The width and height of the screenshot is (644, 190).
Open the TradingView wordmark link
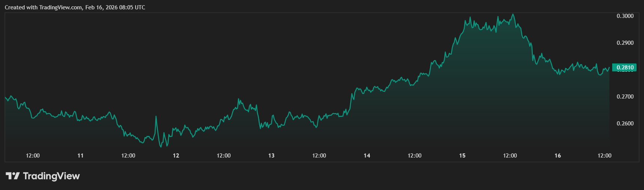coord(51,176)
